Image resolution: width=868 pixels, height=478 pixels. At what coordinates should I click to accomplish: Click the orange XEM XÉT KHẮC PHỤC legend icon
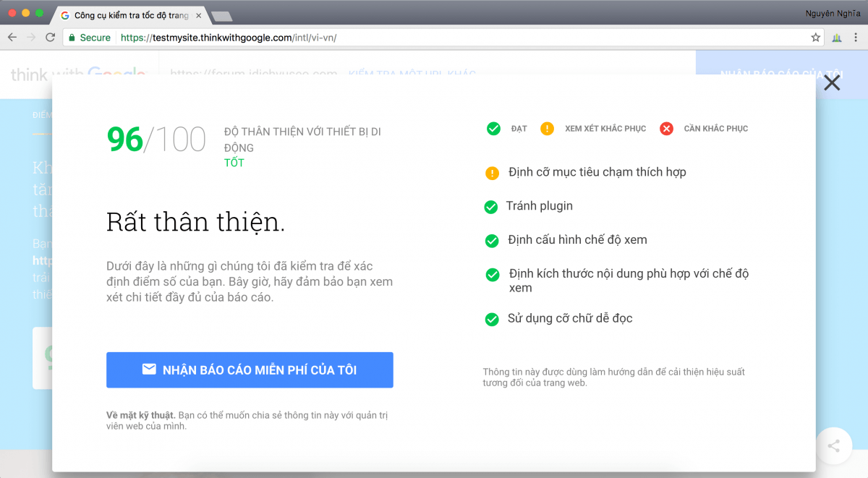(547, 129)
